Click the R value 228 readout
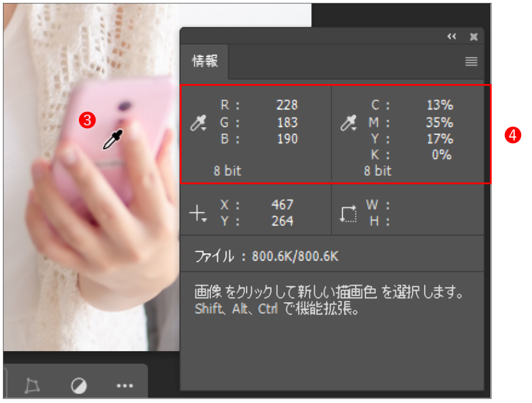Viewport: 532px width, 403px height. tap(286, 105)
